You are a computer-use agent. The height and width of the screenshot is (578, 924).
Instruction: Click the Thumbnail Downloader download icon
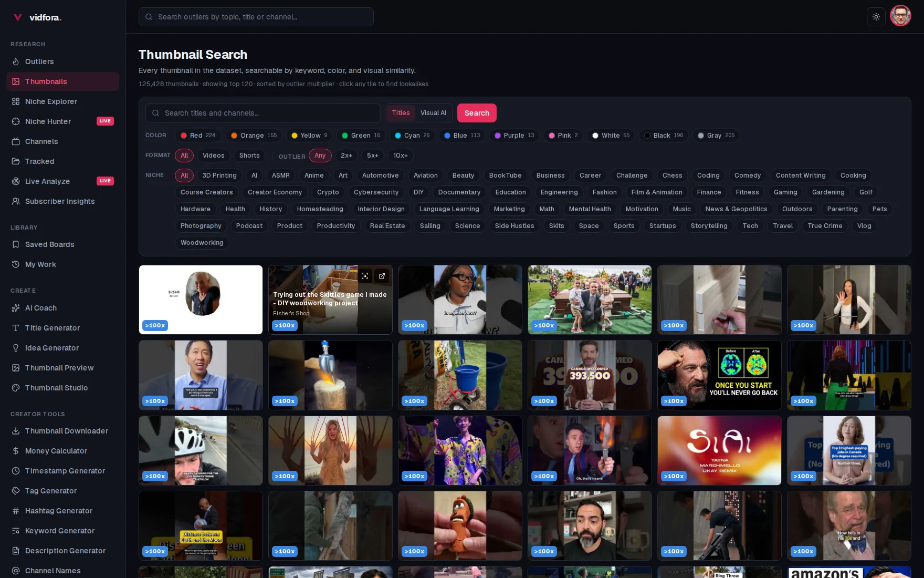pos(16,431)
